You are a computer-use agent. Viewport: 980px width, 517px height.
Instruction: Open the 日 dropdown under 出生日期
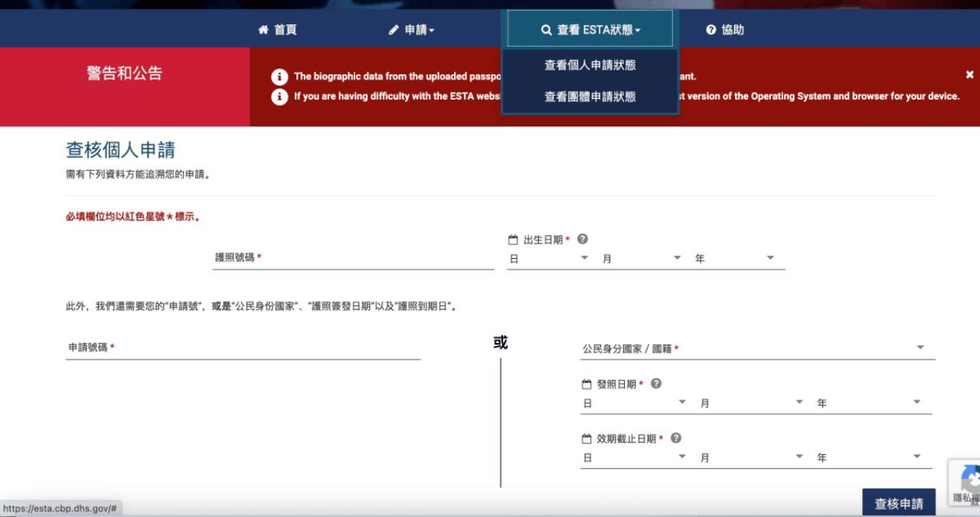coord(547,258)
